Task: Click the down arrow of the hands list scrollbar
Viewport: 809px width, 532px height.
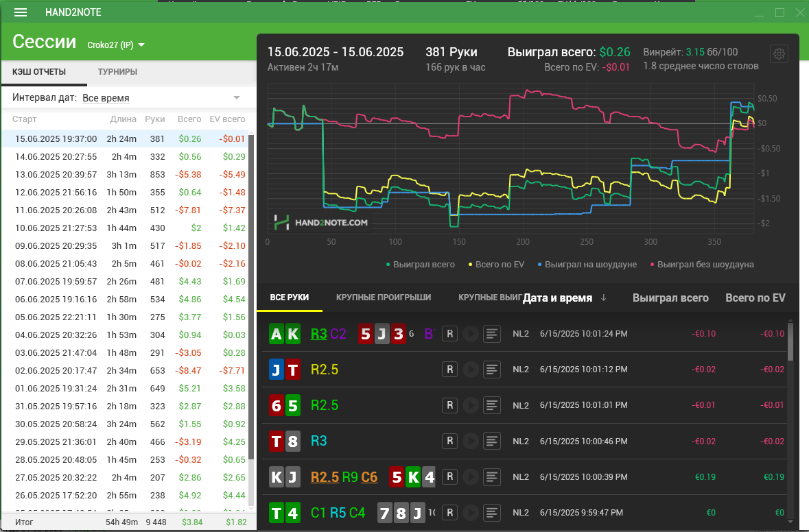Action: [790, 522]
